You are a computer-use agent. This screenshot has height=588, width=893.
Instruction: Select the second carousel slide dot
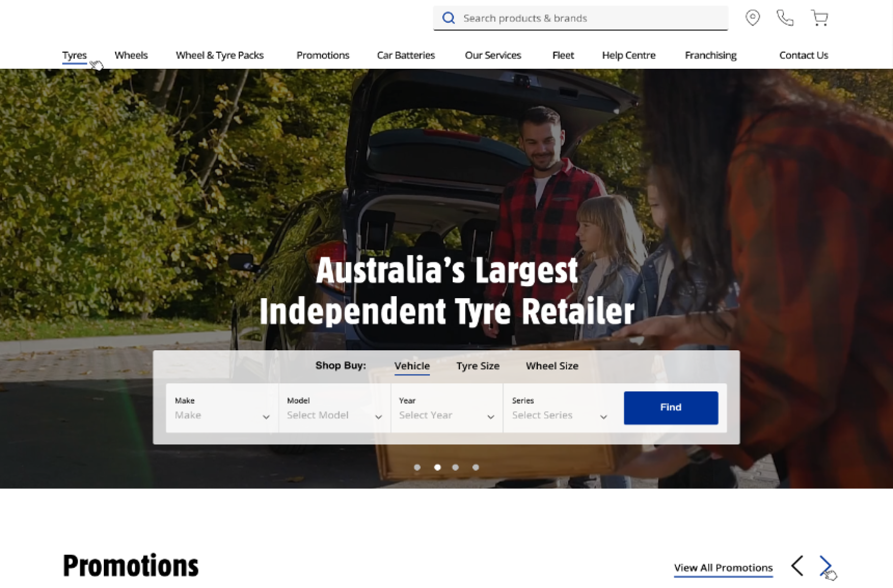[437, 468]
